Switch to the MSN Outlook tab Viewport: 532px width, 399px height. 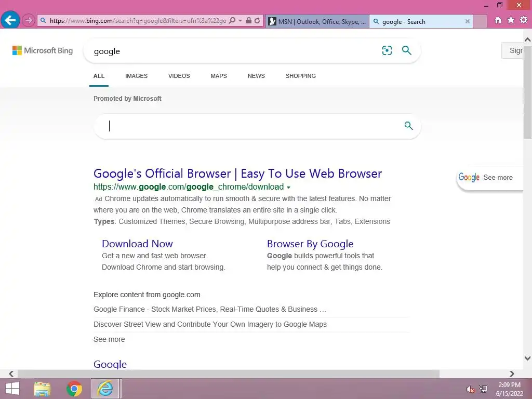(317, 21)
